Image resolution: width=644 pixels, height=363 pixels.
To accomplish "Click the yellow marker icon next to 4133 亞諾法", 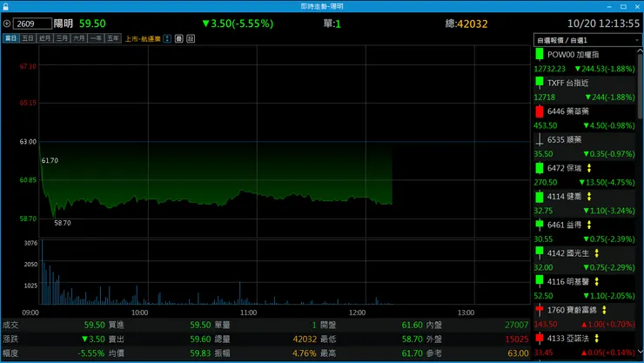I will click(x=597, y=338).
